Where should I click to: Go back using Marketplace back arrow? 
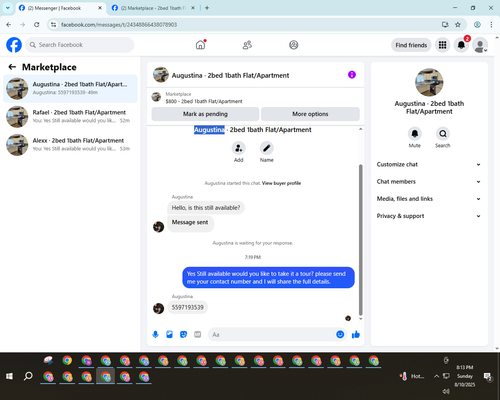[x=12, y=67]
